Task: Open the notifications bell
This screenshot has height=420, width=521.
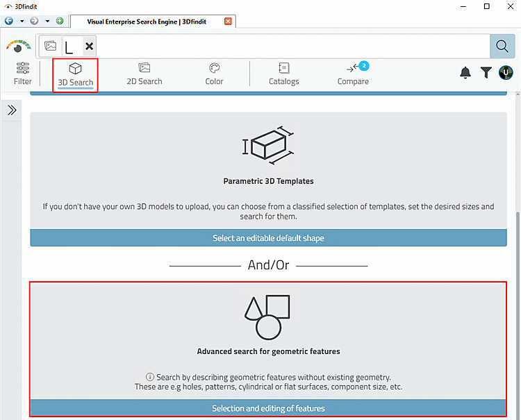Action: click(465, 72)
